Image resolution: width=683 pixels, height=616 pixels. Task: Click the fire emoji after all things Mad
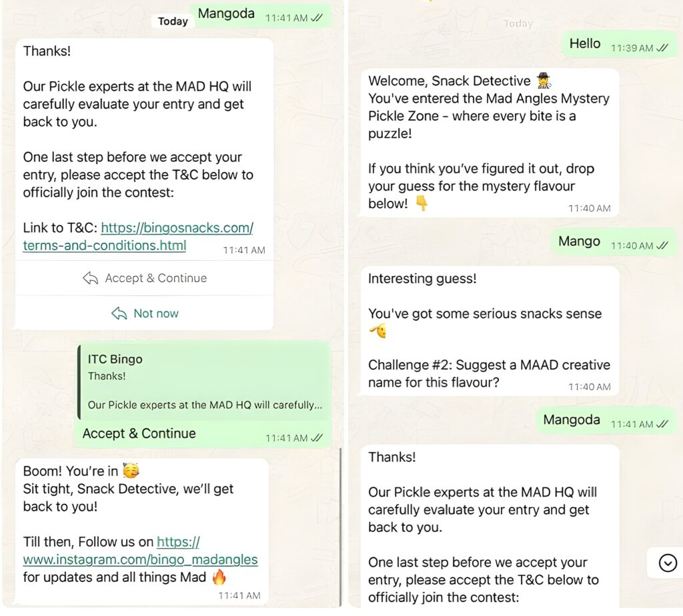(219, 577)
